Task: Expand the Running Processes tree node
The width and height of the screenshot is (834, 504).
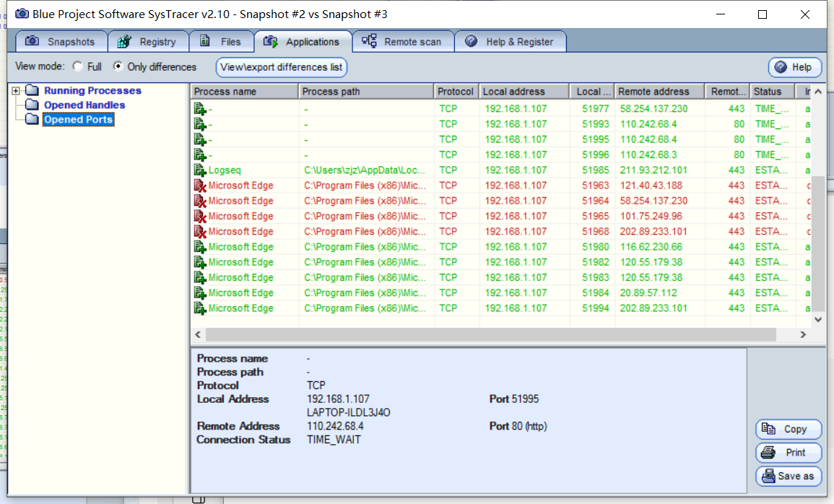Action: click(x=16, y=91)
